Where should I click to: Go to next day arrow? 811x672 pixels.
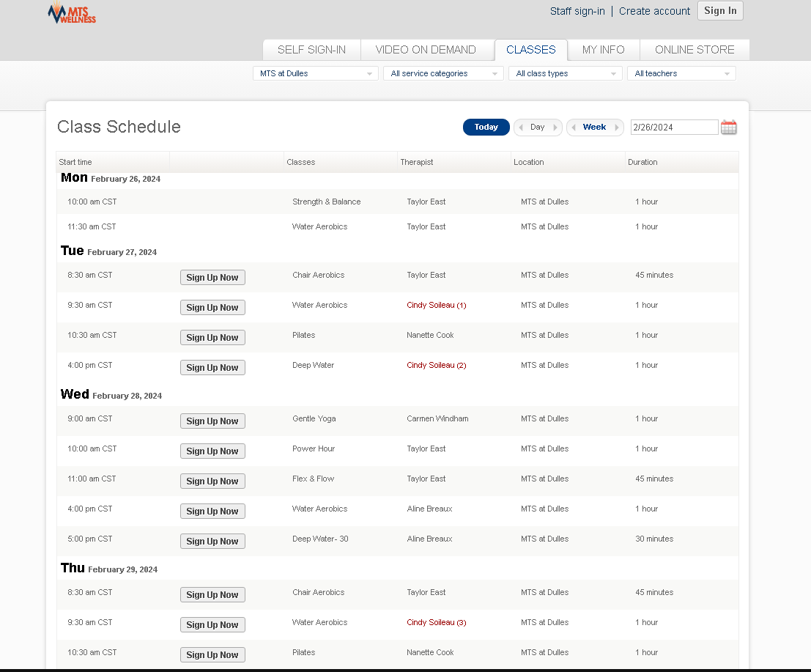point(555,128)
